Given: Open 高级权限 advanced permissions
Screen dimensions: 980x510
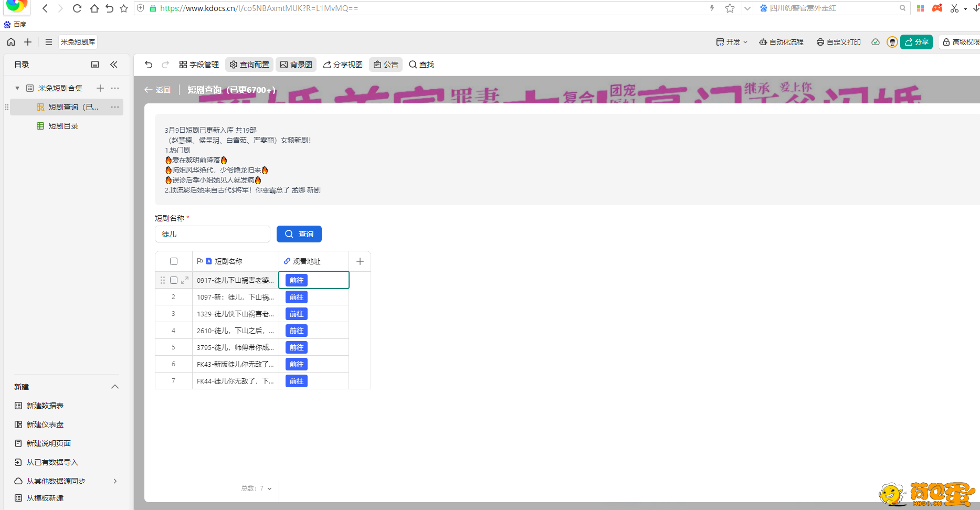Looking at the screenshot, I should (x=960, y=42).
